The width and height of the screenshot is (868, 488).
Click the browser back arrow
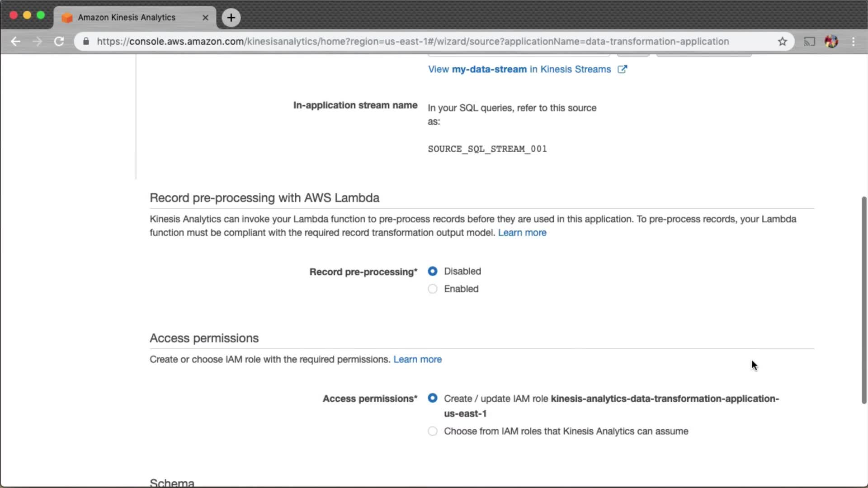pyautogui.click(x=16, y=42)
